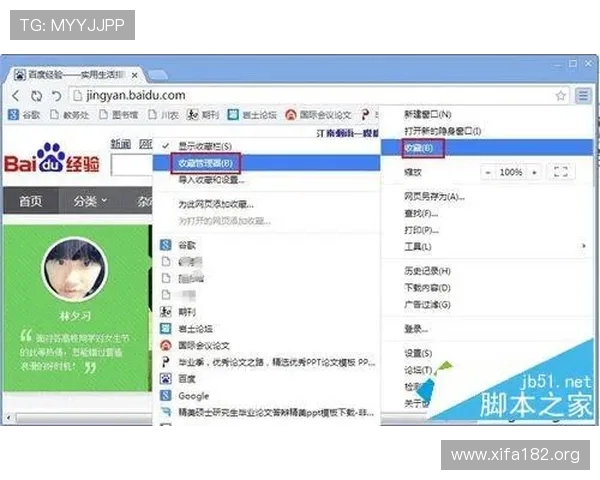The width and height of the screenshot is (600, 480).
Task: Enter fullscreen with the zoom-row fullscreen icon
Action: click(x=561, y=172)
